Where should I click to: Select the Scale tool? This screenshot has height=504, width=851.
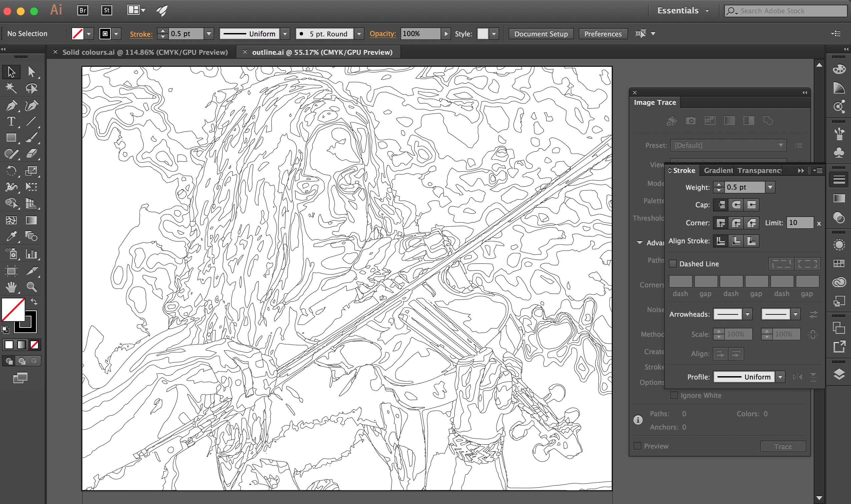(32, 170)
